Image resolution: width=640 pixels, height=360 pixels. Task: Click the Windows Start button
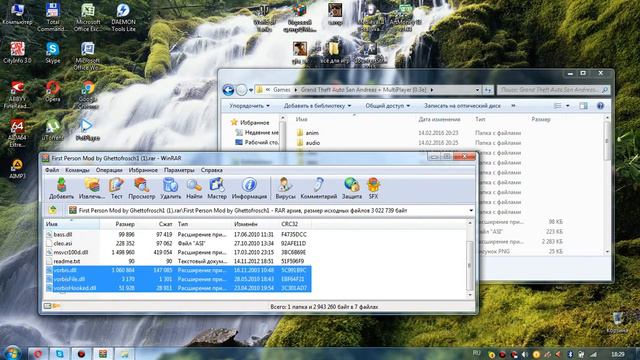point(12,353)
